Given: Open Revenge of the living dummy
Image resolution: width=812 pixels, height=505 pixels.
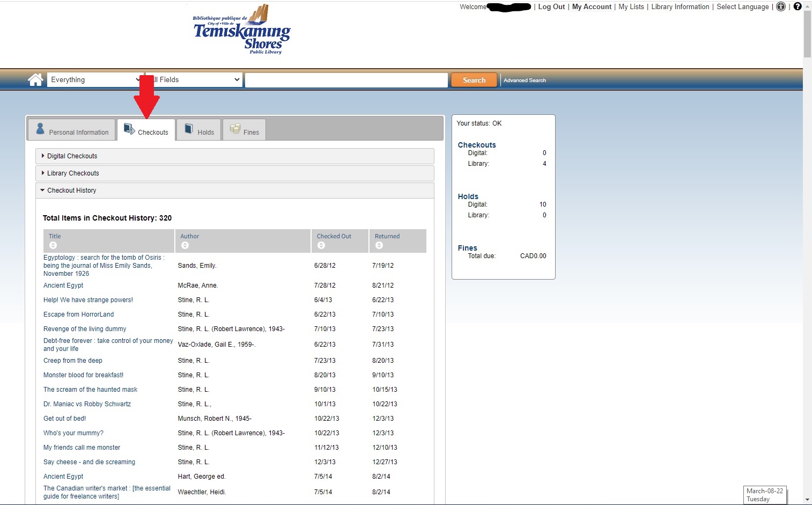Looking at the screenshot, I should pyautogui.click(x=85, y=329).
